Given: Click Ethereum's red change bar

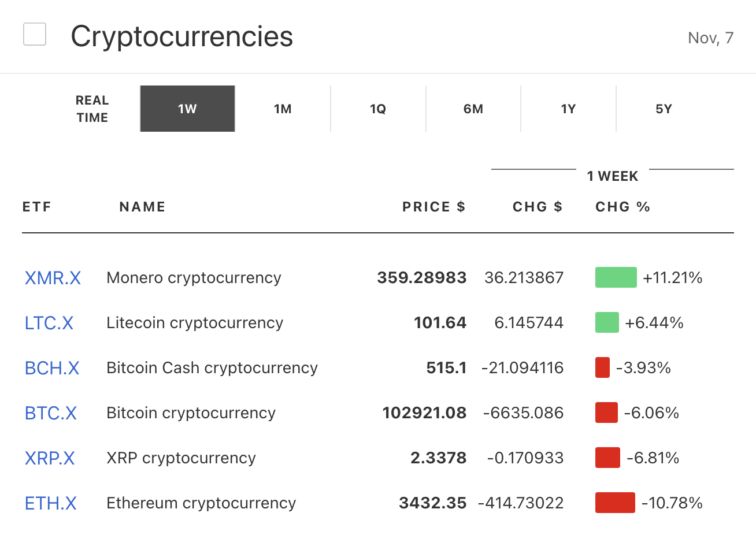Looking at the screenshot, I should click(x=615, y=503).
